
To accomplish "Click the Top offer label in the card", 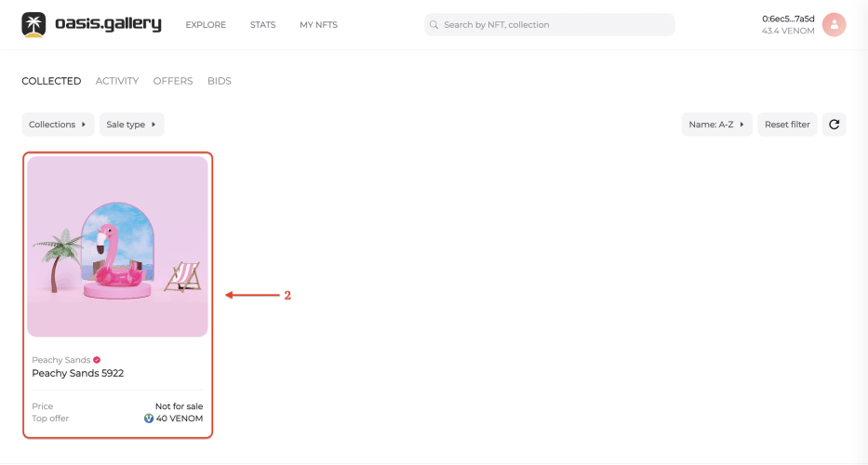I will click(50, 418).
